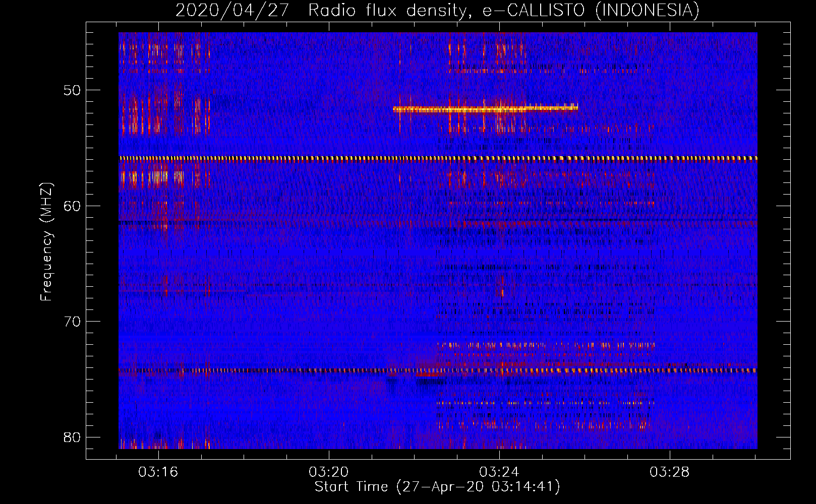The height and width of the screenshot is (504, 816).
Task: Click the dotted orange interference line near 74 MHz
Action: pos(438,370)
